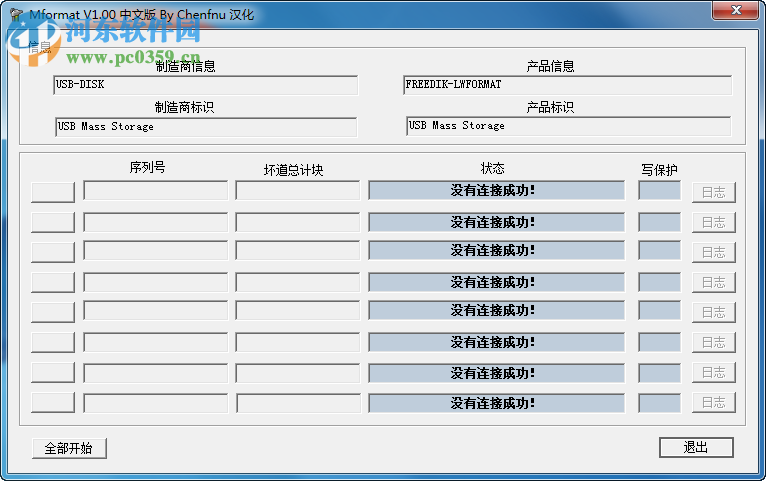Click the 制造商信息 field with USB-DISK
The image size is (766, 481).
[205, 85]
